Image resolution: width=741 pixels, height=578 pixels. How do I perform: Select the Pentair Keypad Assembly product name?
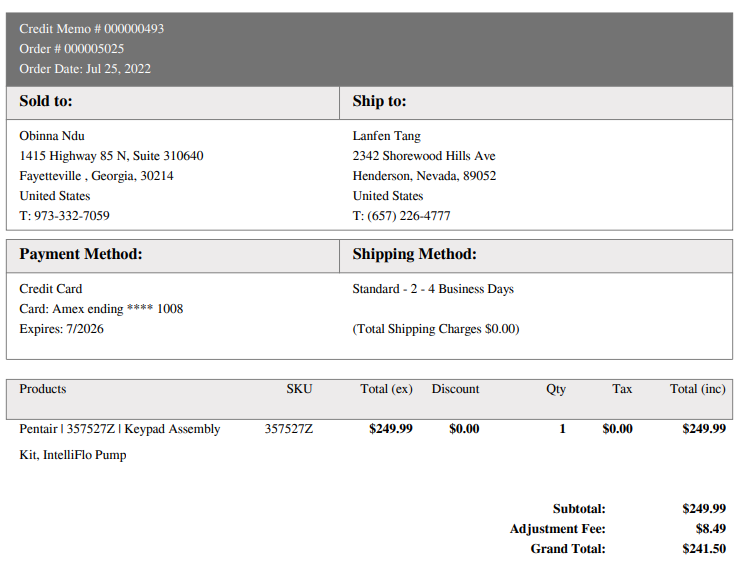(120, 442)
